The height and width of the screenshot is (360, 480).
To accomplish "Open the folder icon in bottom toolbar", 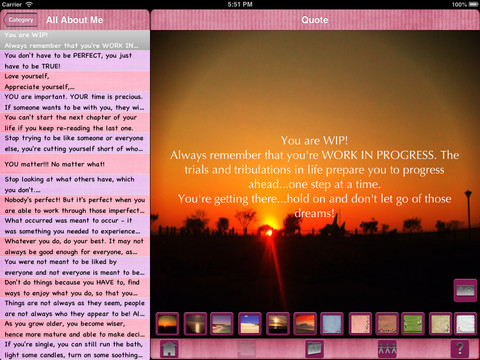I will point(314,349).
